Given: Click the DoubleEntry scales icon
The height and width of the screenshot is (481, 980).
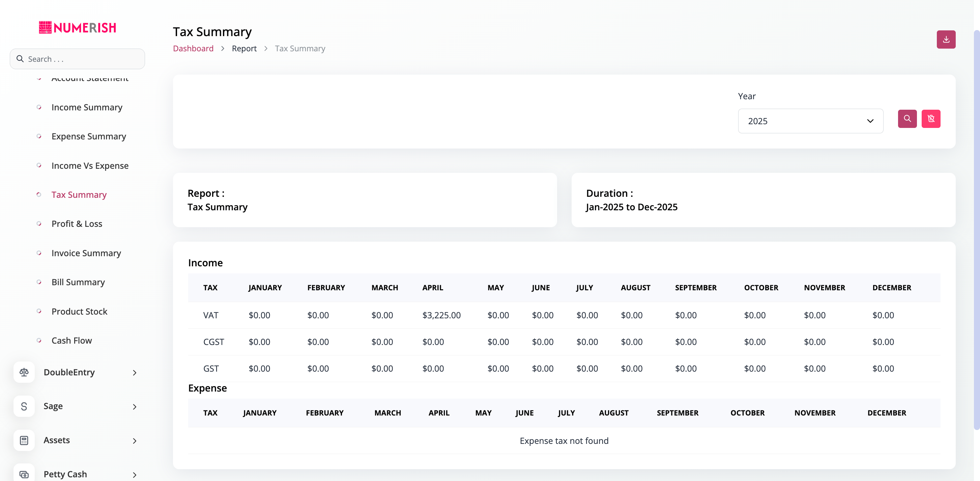Looking at the screenshot, I should (x=24, y=372).
